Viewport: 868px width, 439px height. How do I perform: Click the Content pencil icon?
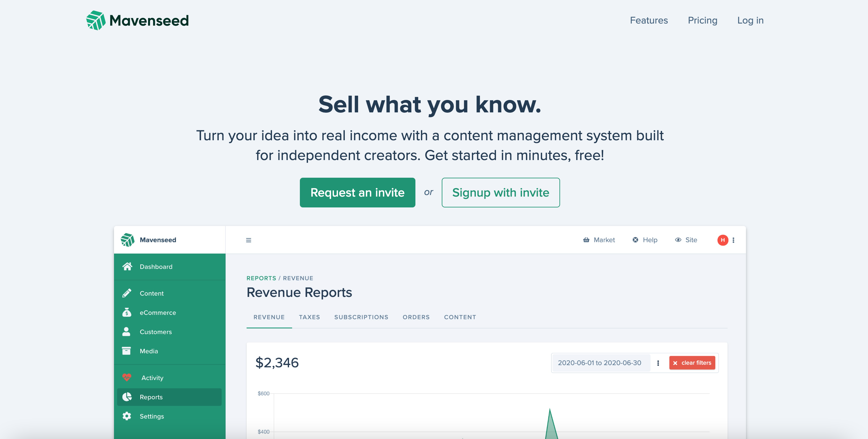pyautogui.click(x=127, y=293)
